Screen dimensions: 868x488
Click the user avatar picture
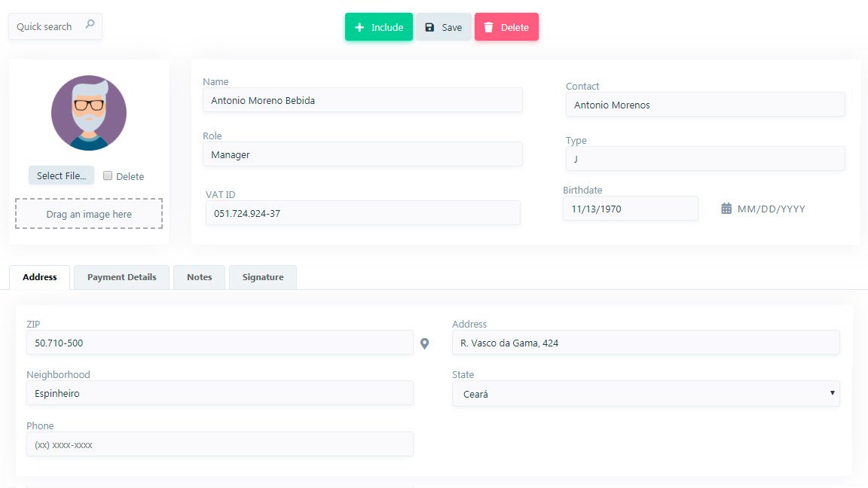pos(89,113)
